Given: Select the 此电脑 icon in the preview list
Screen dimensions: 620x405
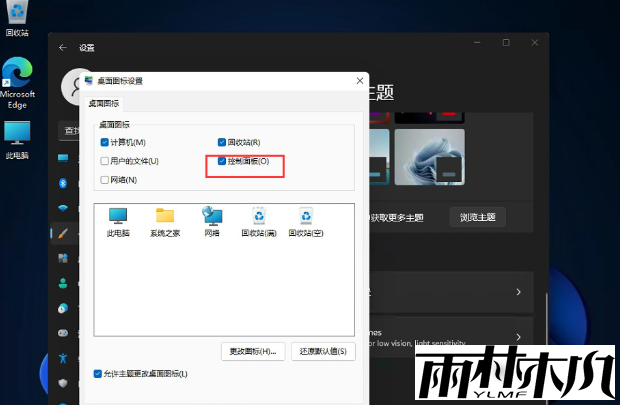Looking at the screenshot, I should point(118,217).
